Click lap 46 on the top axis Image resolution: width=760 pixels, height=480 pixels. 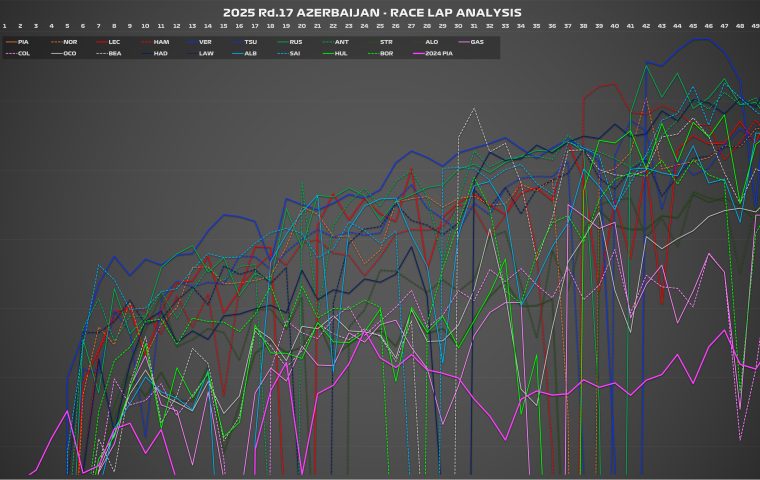pos(708,26)
